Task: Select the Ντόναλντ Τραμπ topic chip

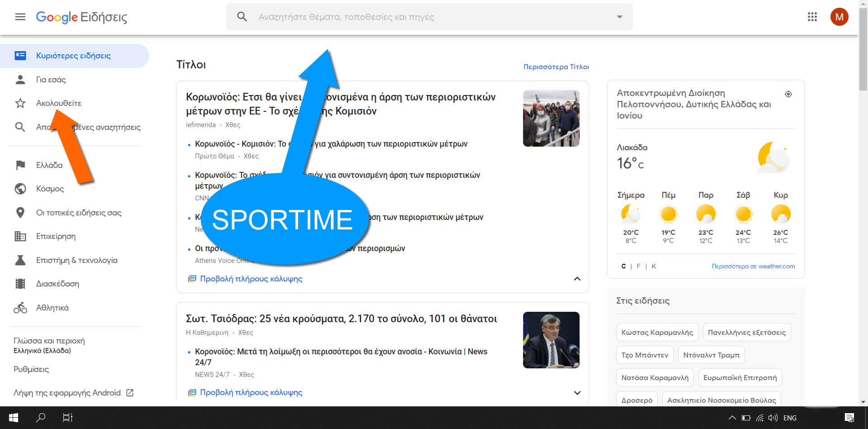Action: [x=711, y=355]
